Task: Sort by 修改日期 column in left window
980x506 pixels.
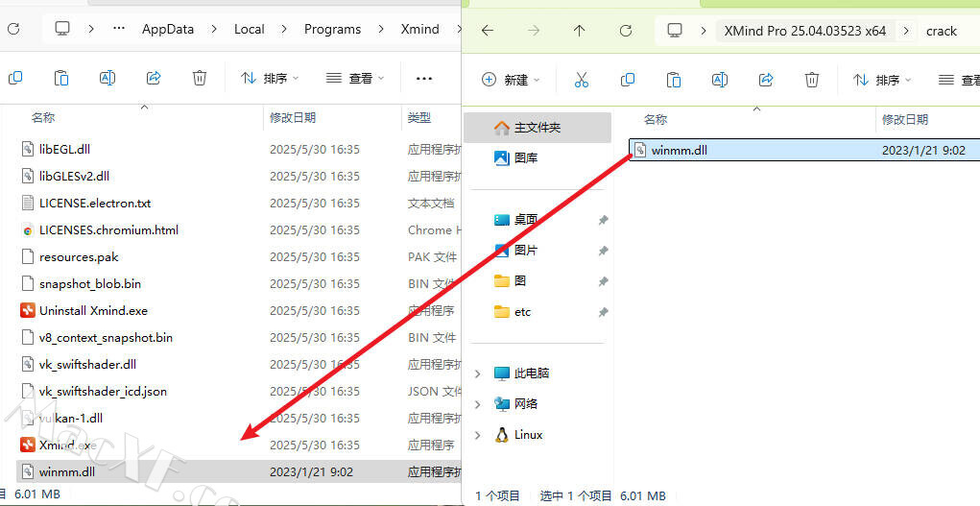Action: tap(293, 117)
